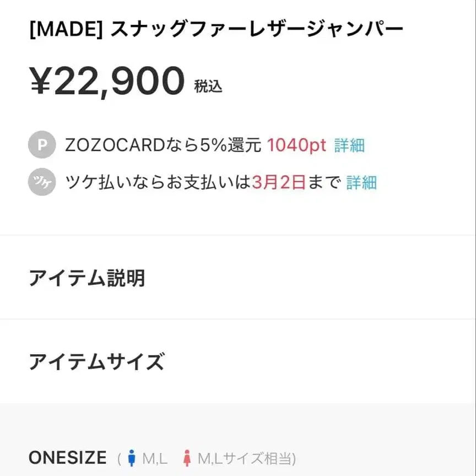Open 詳細 link for ツケ払い payment
The height and width of the screenshot is (476, 476).
point(361,182)
